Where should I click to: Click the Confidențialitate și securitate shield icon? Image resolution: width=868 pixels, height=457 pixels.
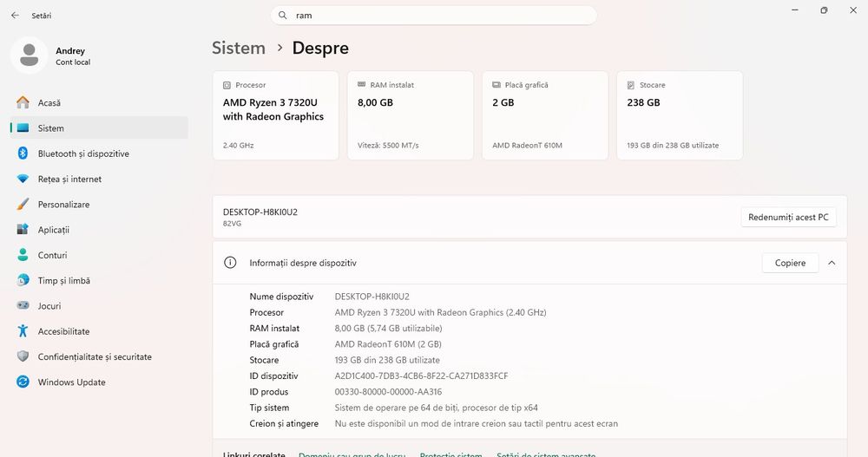[23, 356]
